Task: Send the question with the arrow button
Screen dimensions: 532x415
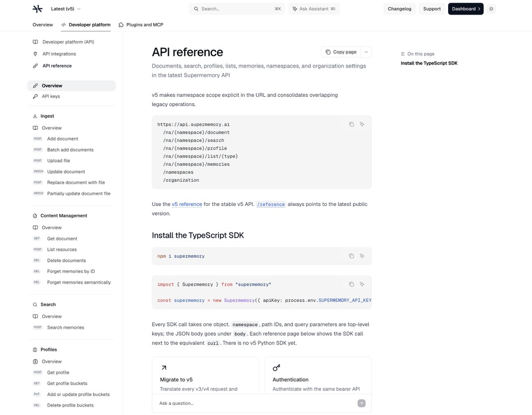Action: pos(362,403)
